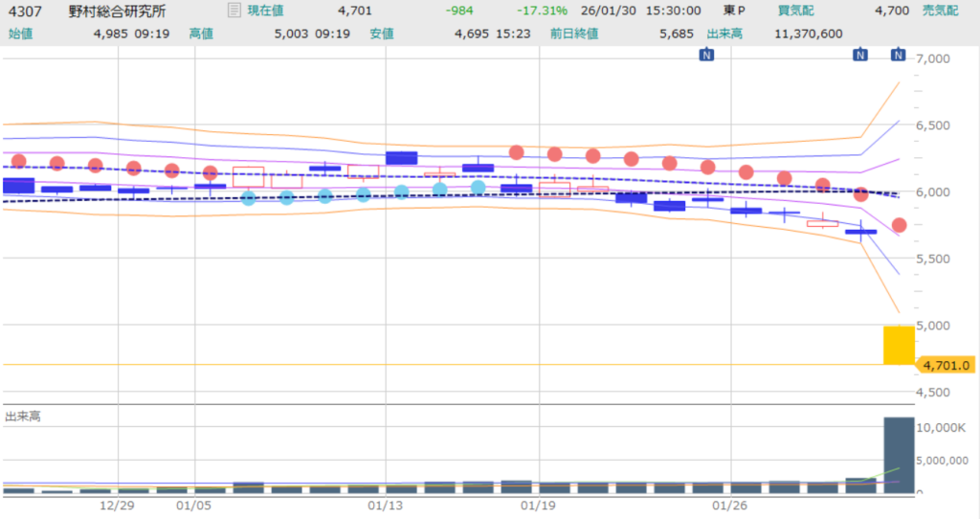Click the stock code 4307

coord(22,11)
